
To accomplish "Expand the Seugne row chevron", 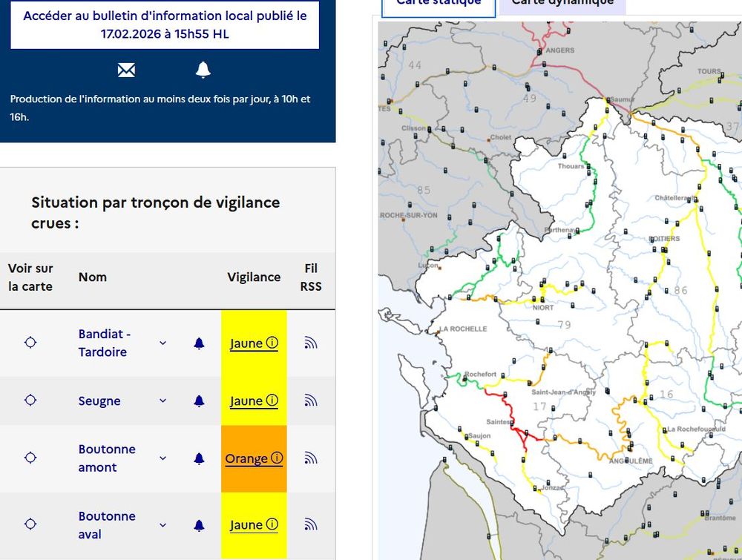I will click(163, 401).
